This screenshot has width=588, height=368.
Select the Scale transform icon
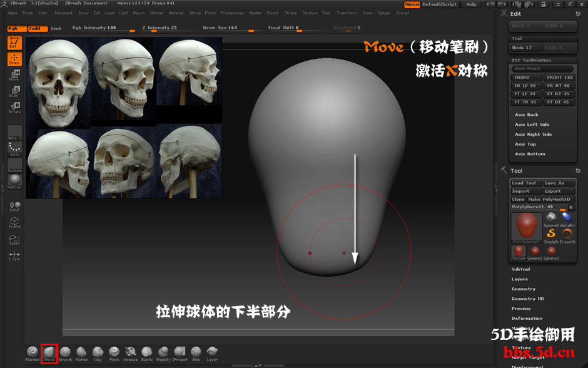14,91
